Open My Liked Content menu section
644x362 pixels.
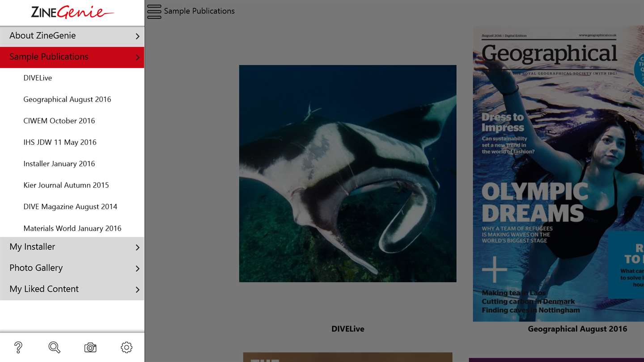(x=72, y=289)
